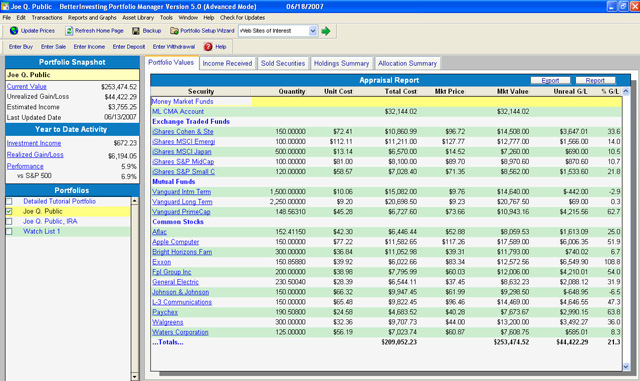Open the Waters Corporation link
This screenshot has width=640, height=381.
[x=180, y=332]
